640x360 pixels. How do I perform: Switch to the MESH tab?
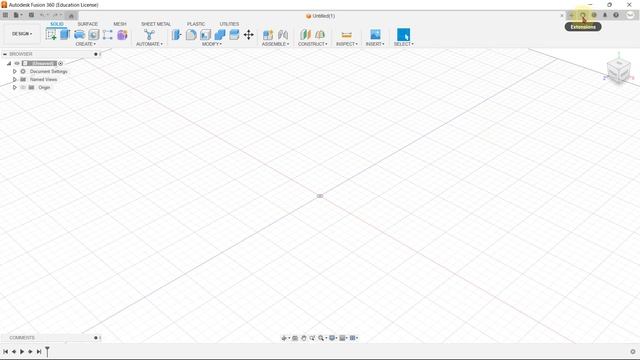coord(120,24)
